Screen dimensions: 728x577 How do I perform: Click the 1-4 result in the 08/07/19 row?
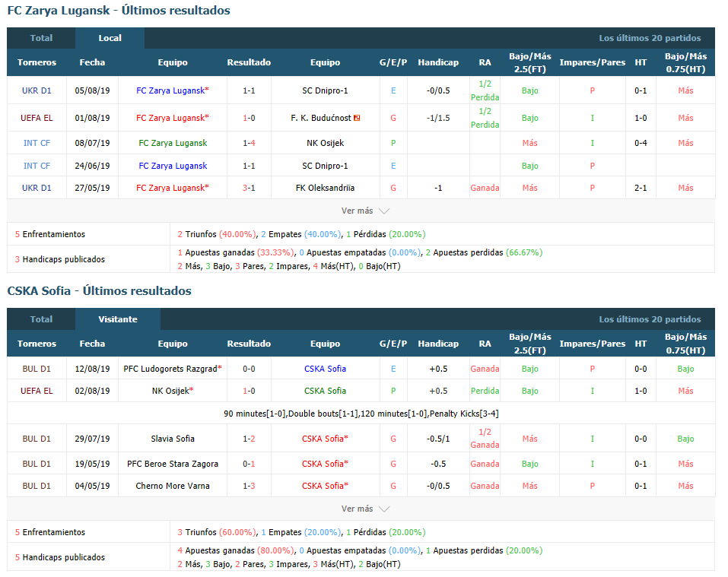click(249, 143)
